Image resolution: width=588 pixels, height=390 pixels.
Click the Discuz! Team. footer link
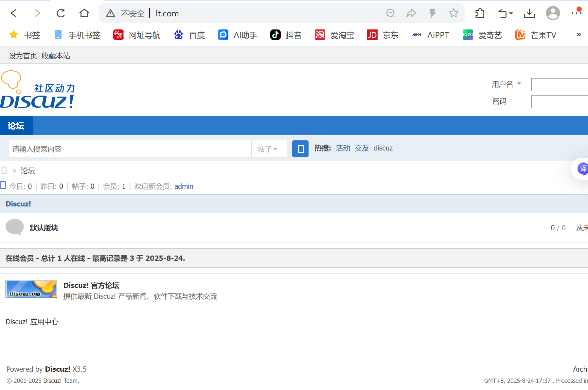tap(61, 381)
